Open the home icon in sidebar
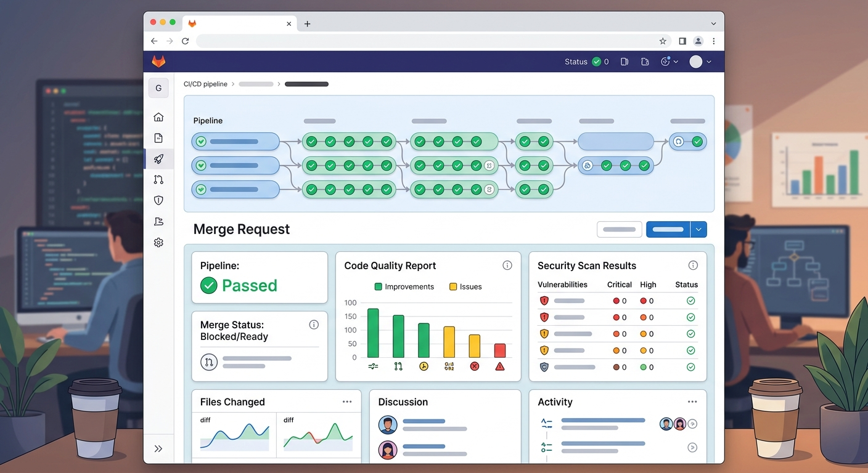This screenshot has height=473, width=868. point(158,117)
